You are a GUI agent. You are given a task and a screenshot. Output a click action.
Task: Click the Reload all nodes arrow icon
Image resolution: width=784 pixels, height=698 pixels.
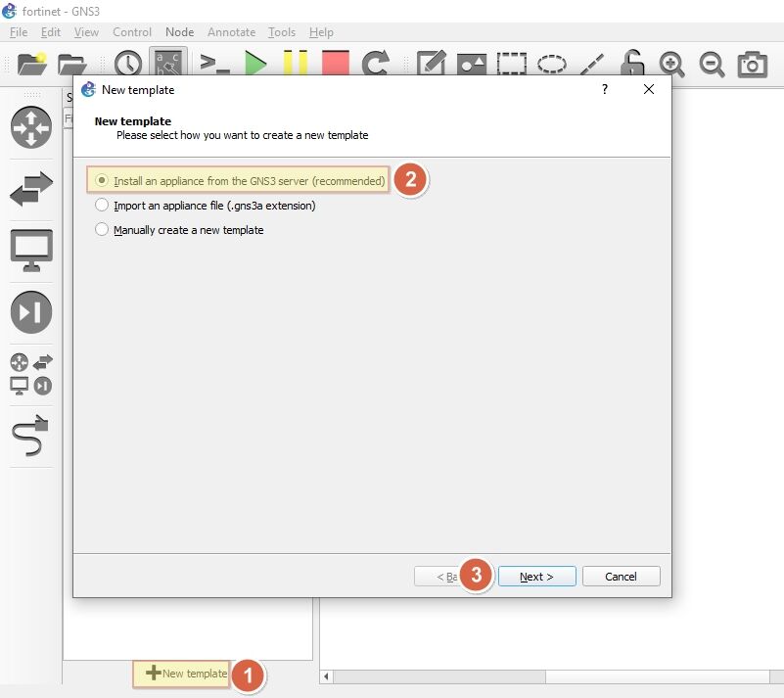[x=376, y=64]
